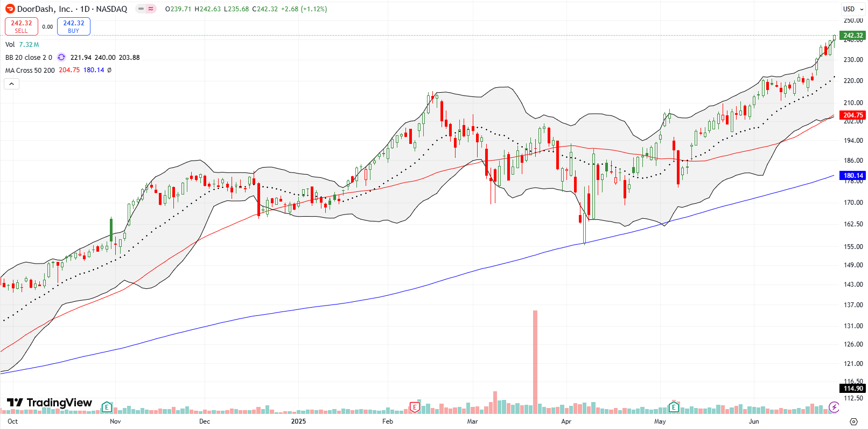Click the purple refresh icon on BB indicator
This screenshot has width=868, height=429.
(61, 57)
